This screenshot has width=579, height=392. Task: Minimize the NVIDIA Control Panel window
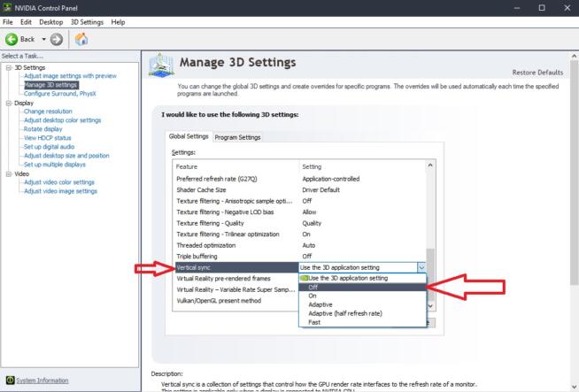click(x=517, y=8)
